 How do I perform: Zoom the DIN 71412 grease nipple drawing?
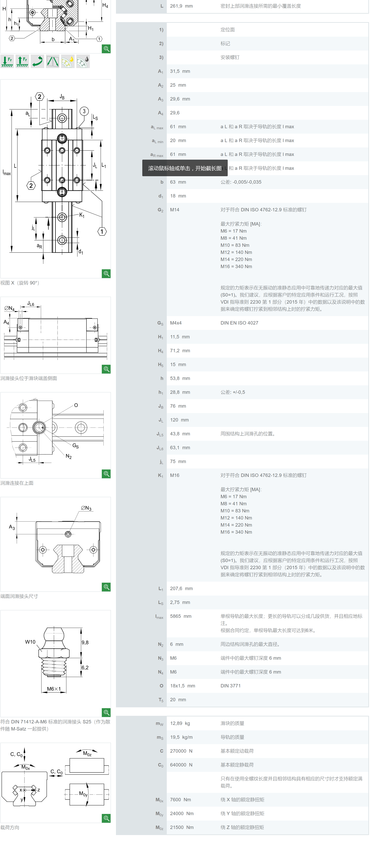tap(106, 713)
